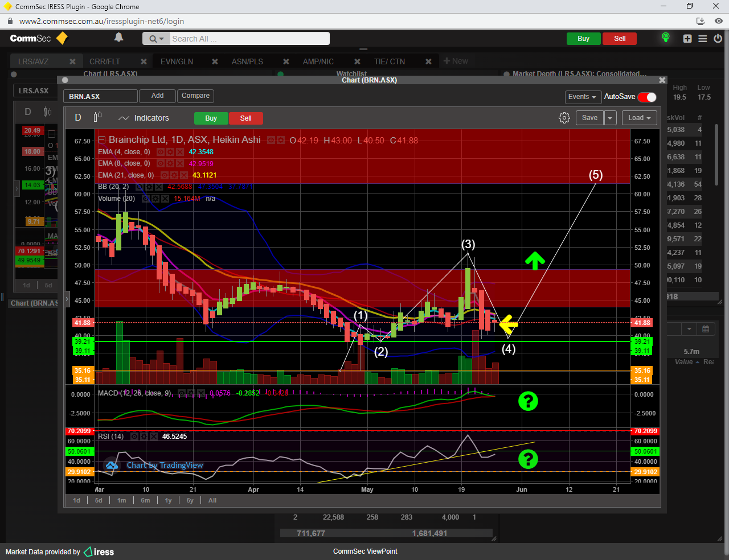
Task: Hide the MACD indicator
Action: 182,393
